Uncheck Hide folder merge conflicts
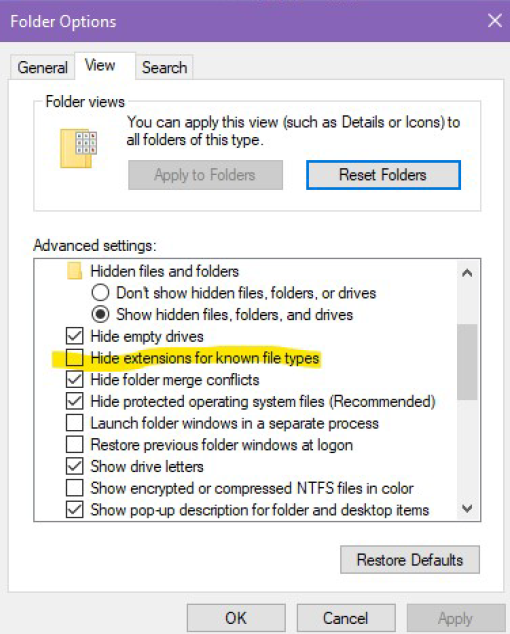510x634 pixels. (75, 380)
